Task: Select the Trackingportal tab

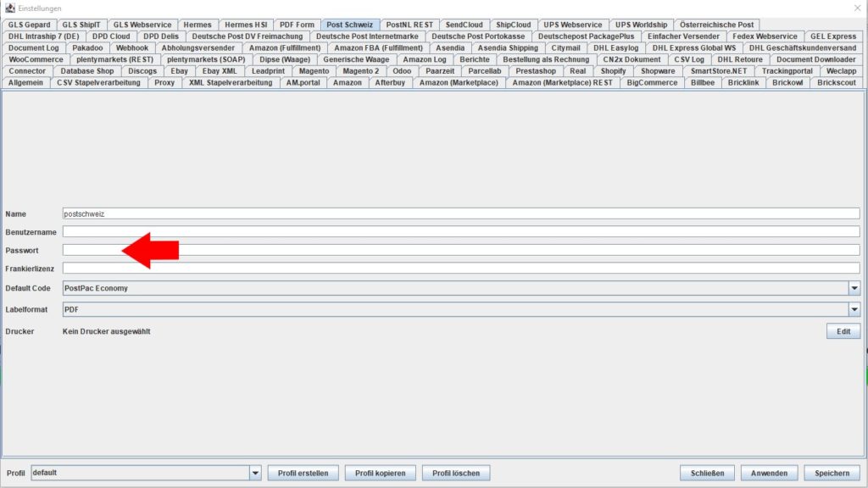Action: (x=787, y=71)
